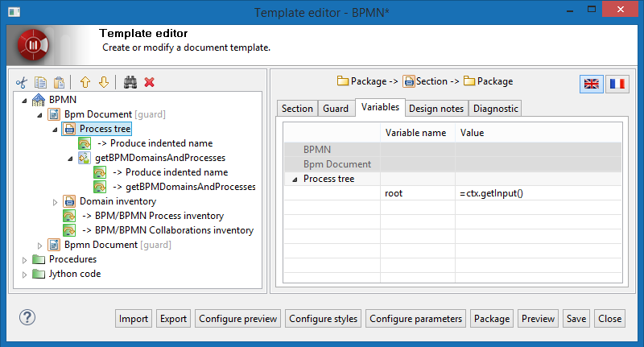Open the Section tab

pyautogui.click(x=297, y=109)
